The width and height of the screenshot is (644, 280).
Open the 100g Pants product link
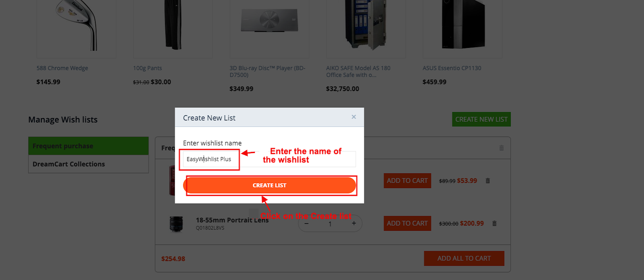147,68
